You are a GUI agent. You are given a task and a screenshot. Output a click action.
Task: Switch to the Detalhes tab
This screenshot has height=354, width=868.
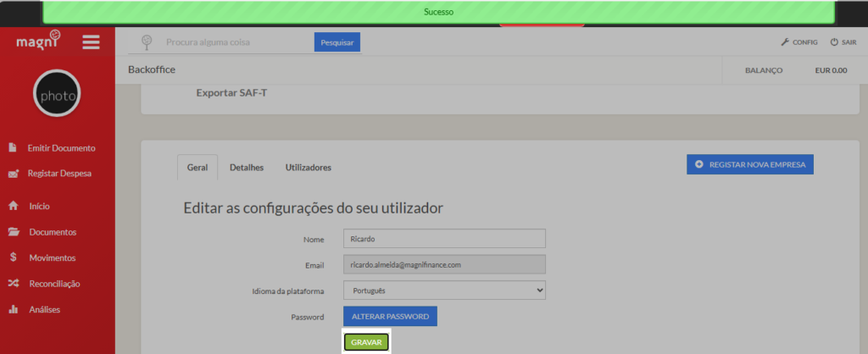point(246,168)
